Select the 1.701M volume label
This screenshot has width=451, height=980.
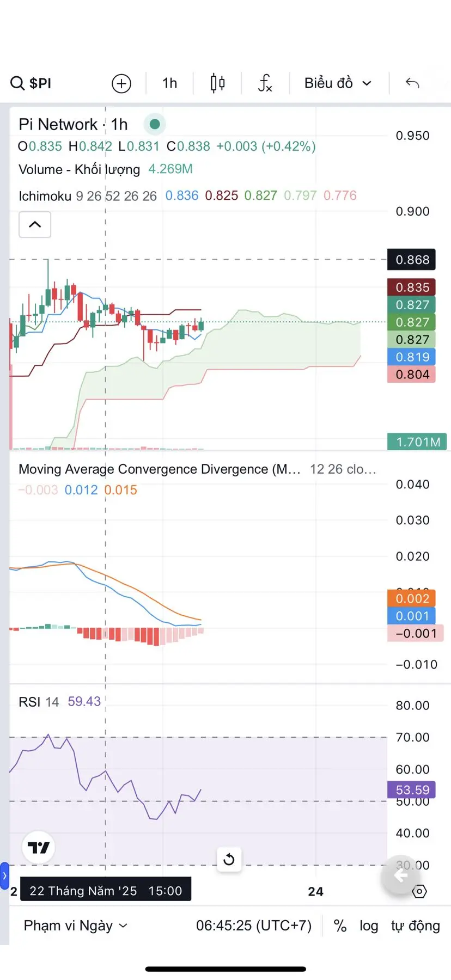click(x=417, y=442)
